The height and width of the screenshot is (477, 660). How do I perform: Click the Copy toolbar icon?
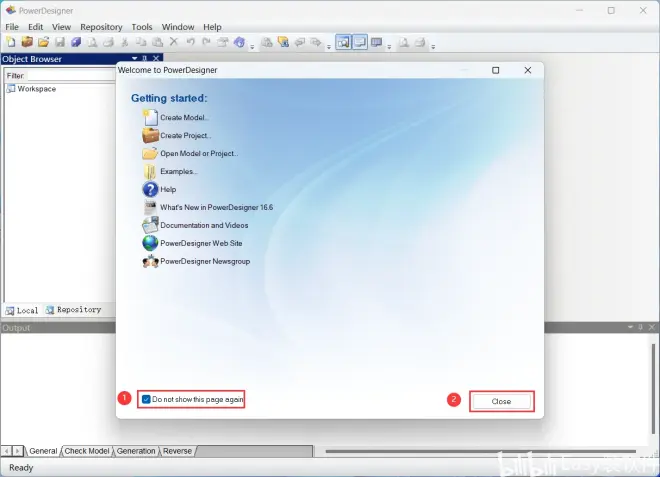tap(141, 42)
